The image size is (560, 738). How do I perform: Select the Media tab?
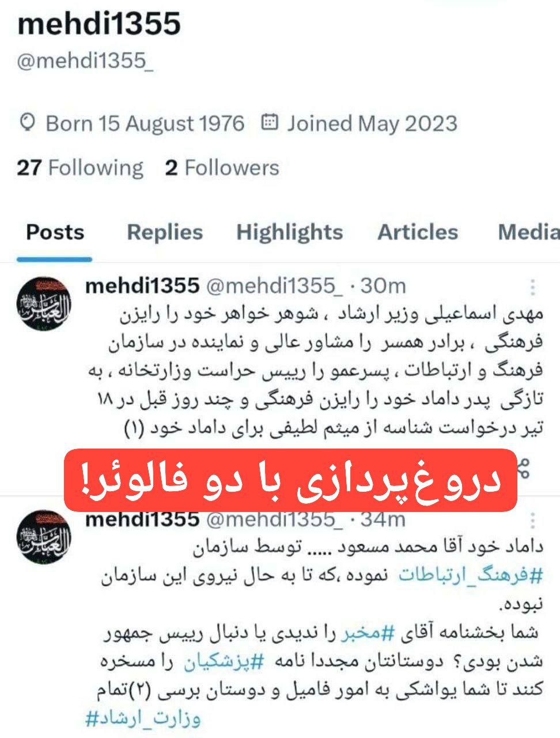click(x=528, y=232)
